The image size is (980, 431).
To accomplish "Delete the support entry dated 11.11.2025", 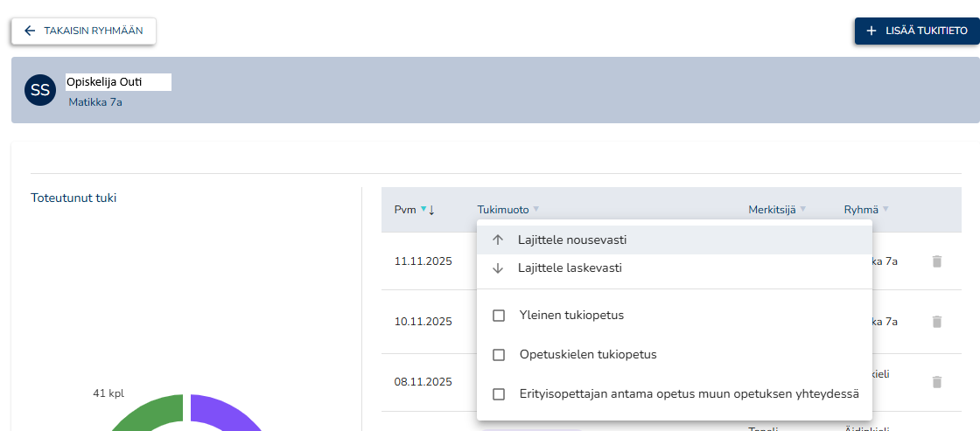I will [x=937, y=261].
